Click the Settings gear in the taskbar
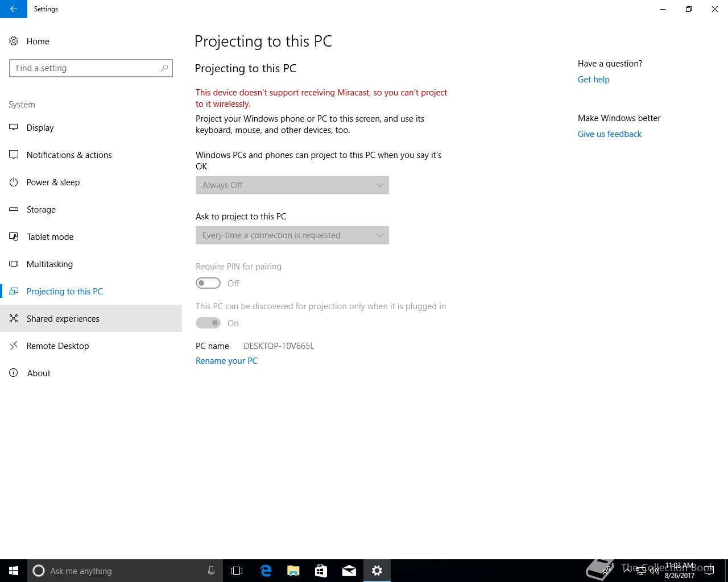Image resolution: width=728 pixels, height=582 pixels. 377,571
